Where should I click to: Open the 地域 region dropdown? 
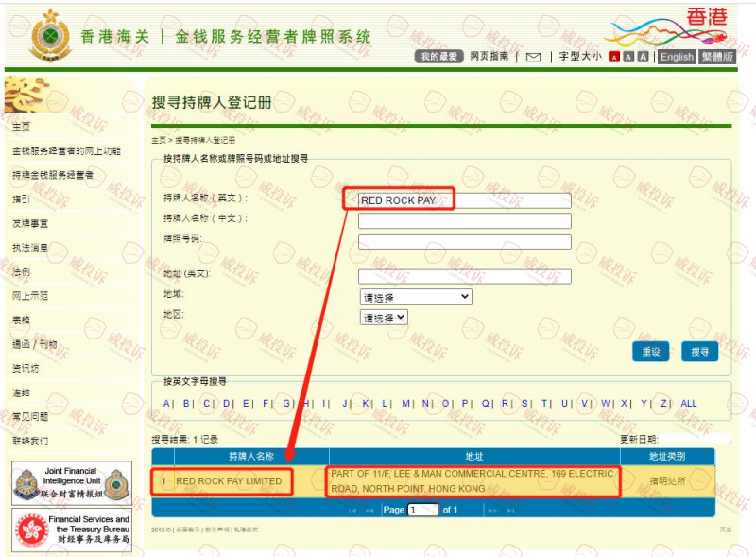pos(415,297)
